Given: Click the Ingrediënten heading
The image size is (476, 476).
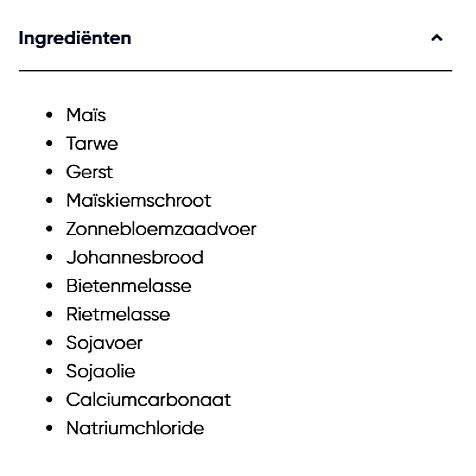Looking at the screenshot, I should click(x=75, y=38).
